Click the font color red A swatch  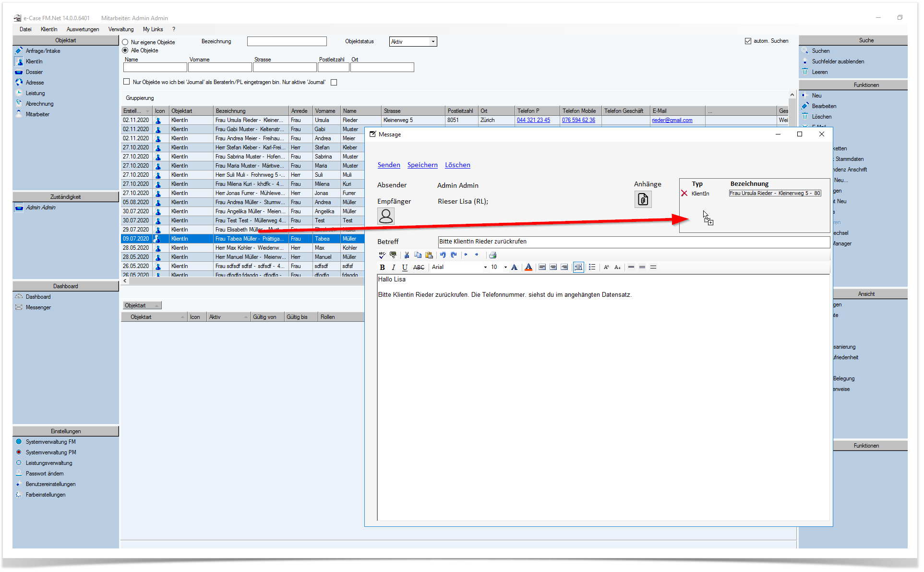528,268
